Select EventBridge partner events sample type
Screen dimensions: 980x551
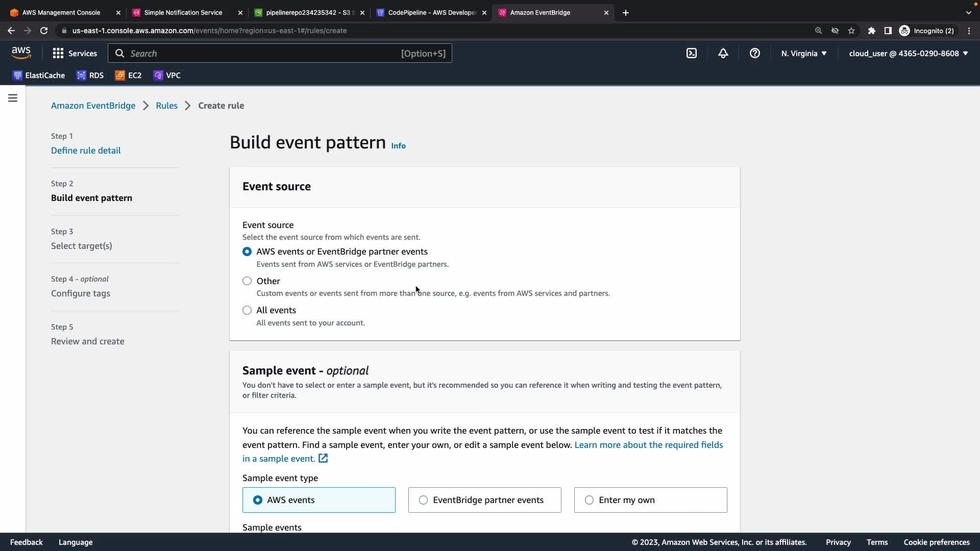pyautogui.click(x=423, y=500)
